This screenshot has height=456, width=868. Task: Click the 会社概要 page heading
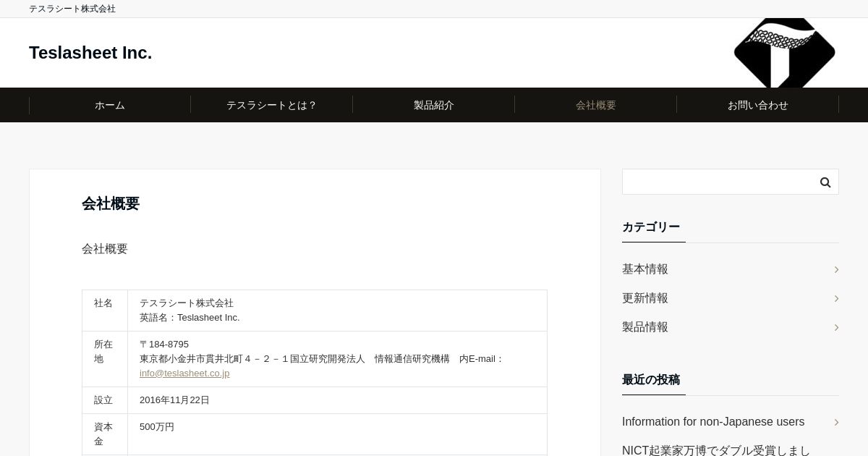[x=111, y=203]
